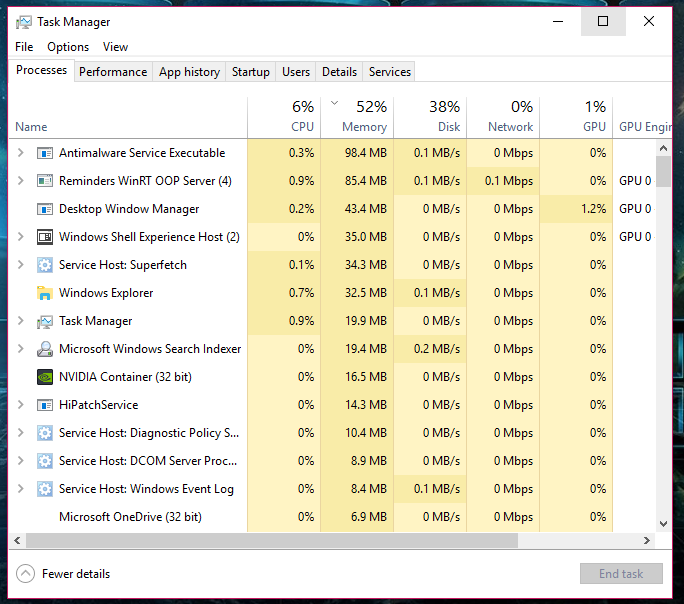Image resolution: width=684 pixels, height=604 pixels.
Task: Click the horizontal scrollbar thumb
Action: click(x=270, y=540)
